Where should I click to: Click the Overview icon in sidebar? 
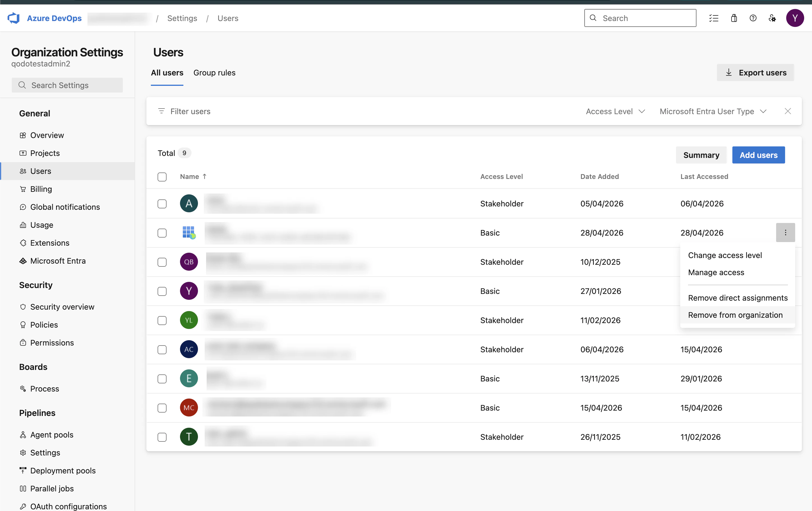[23, 135]
